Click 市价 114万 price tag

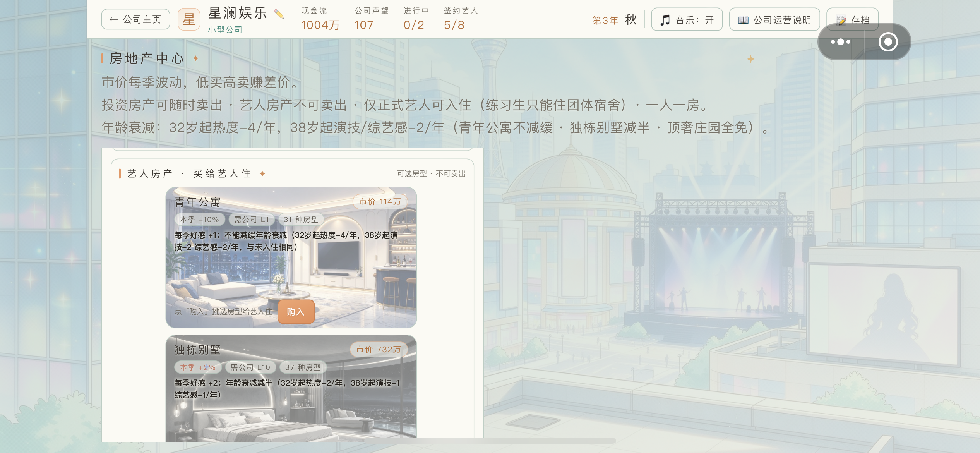pyautogui.click(x=380, y=202)
